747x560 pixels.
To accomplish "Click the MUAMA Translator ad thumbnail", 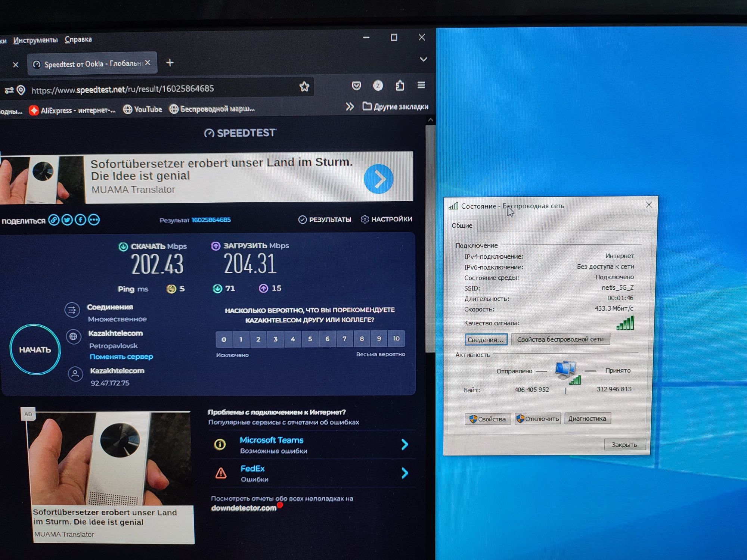I will point(110,458).
